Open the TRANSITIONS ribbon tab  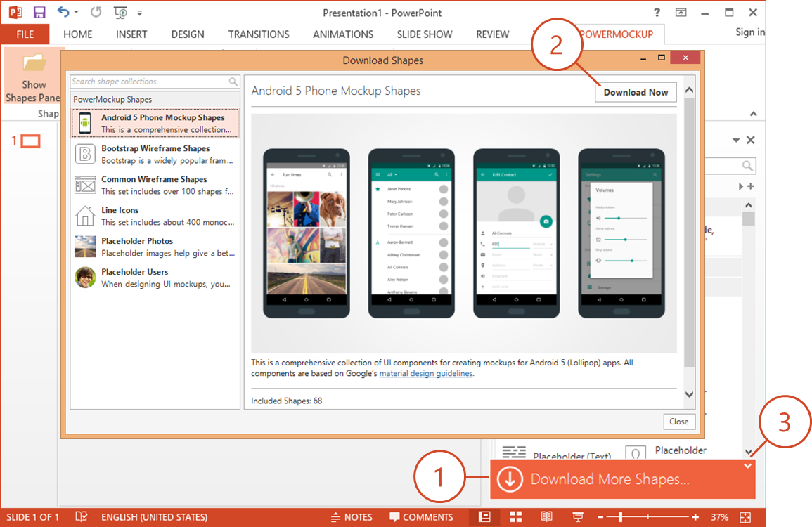[259, 34]
